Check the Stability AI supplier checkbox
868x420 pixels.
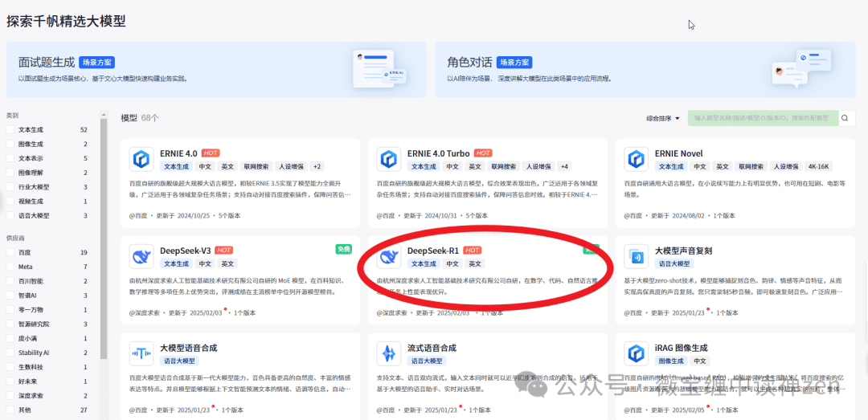[x=10, y=353]
